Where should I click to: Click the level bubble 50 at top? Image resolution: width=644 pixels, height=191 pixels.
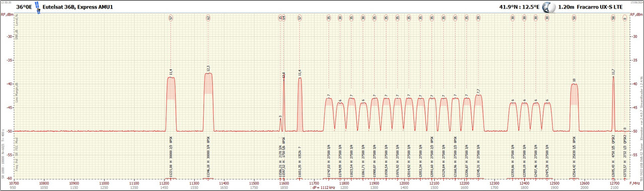pyautogui.click(x=574, y=18)
